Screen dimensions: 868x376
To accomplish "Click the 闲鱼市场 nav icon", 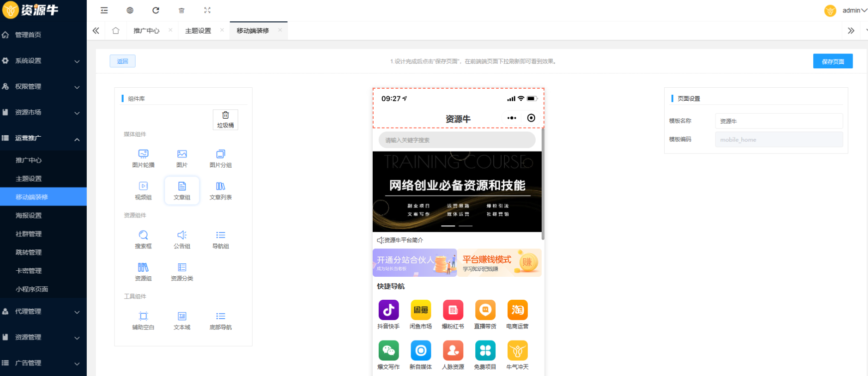I will tap(421, 310).
